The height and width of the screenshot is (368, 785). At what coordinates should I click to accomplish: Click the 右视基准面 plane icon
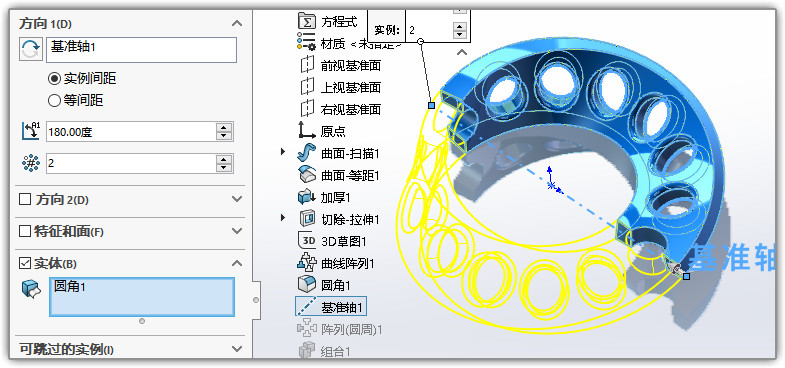click(306, 109)
